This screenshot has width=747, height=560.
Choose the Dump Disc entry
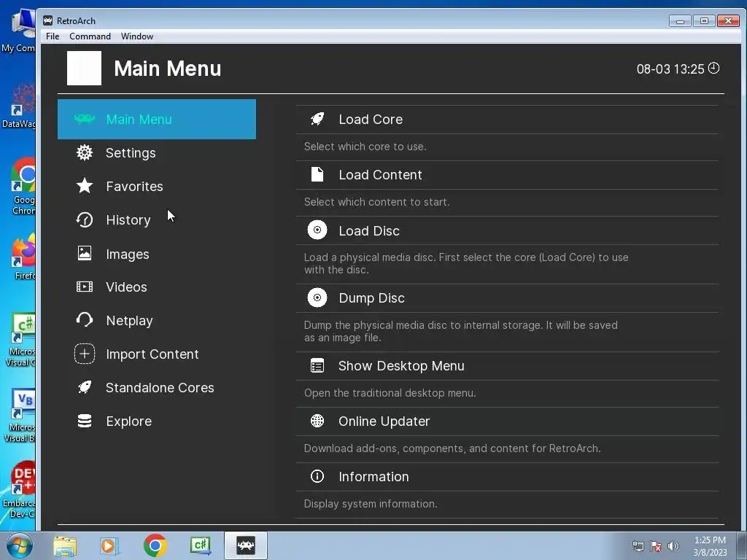508,298
